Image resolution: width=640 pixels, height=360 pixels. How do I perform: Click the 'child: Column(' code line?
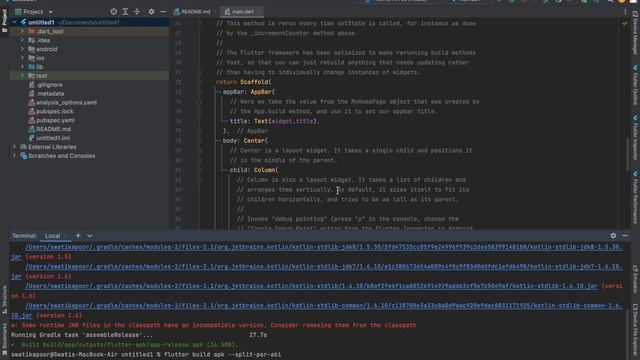tap(254, 170)
